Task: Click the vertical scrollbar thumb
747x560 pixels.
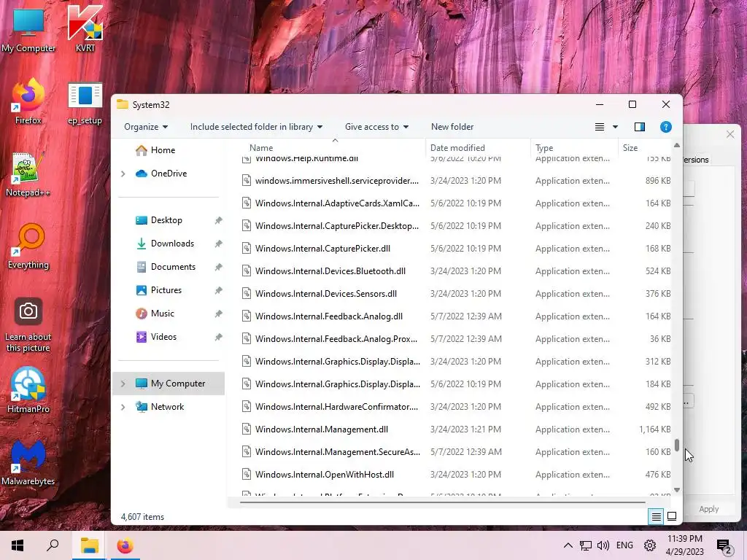Action: [x=676, y=445]
